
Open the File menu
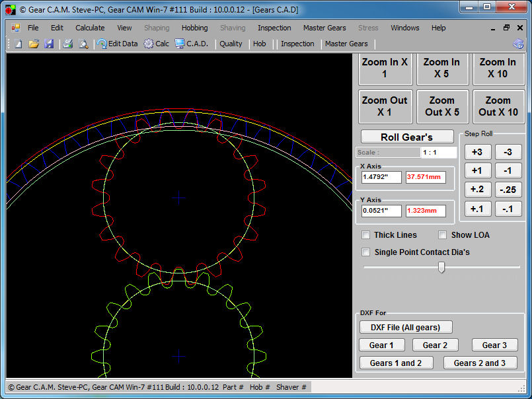click(33, 28)
